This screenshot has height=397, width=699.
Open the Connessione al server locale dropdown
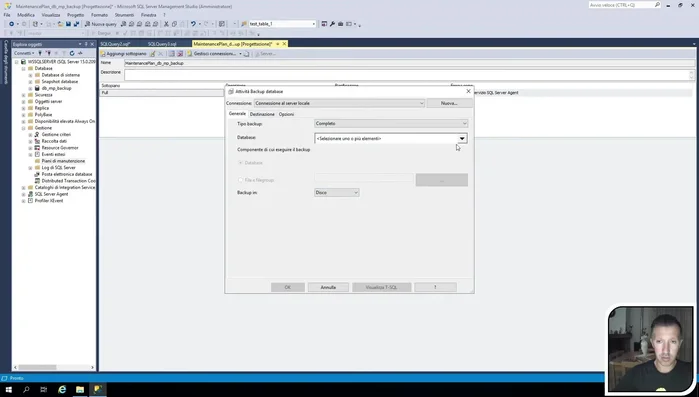pyautogui.click(x=339, y=103)
